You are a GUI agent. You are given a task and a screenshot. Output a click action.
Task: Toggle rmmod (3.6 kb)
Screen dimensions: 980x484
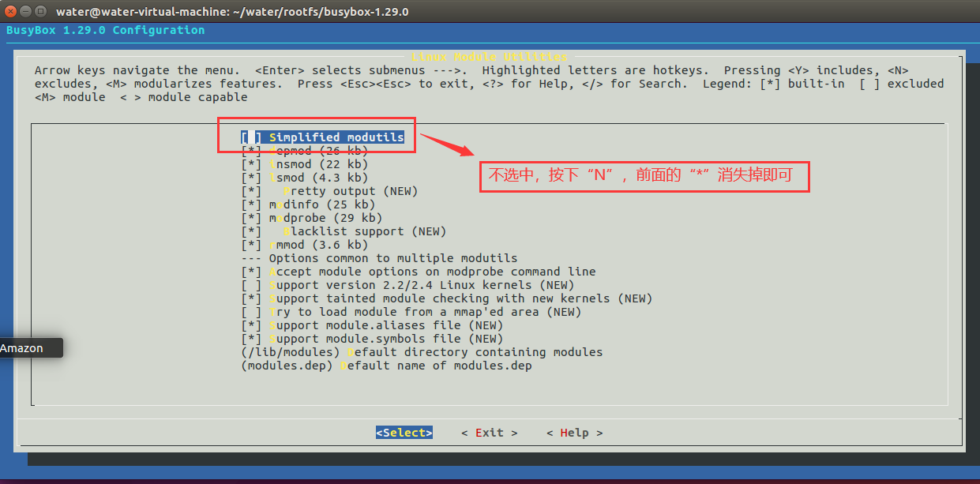point(308,244)
